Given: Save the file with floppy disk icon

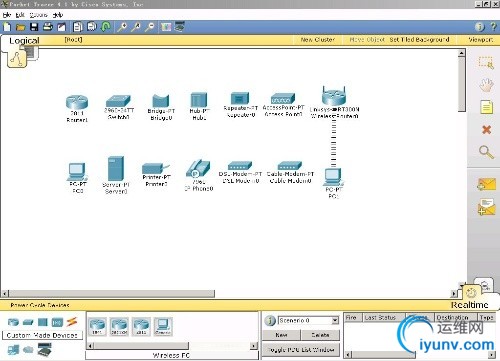Looking at the screenshot, I should 34,27.
